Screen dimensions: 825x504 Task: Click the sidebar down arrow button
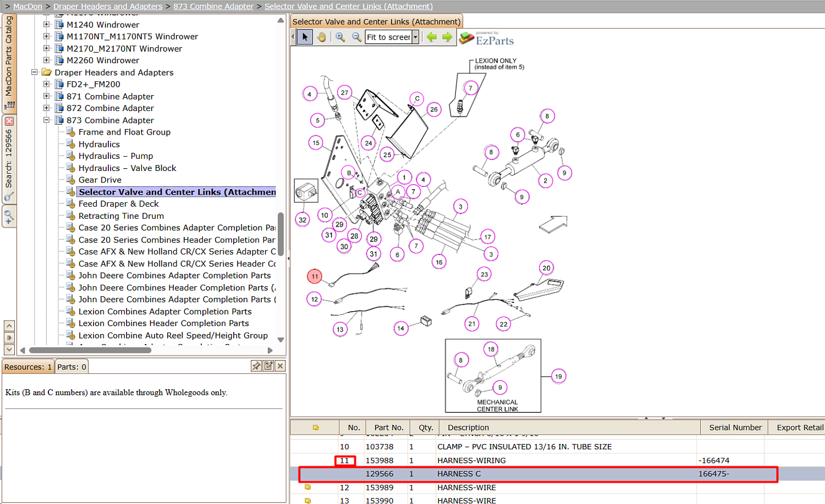(x=9, y=349)
